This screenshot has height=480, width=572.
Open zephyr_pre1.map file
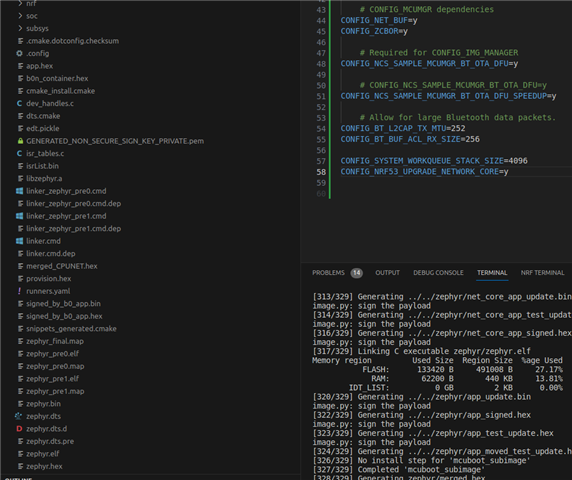(55, 391)
